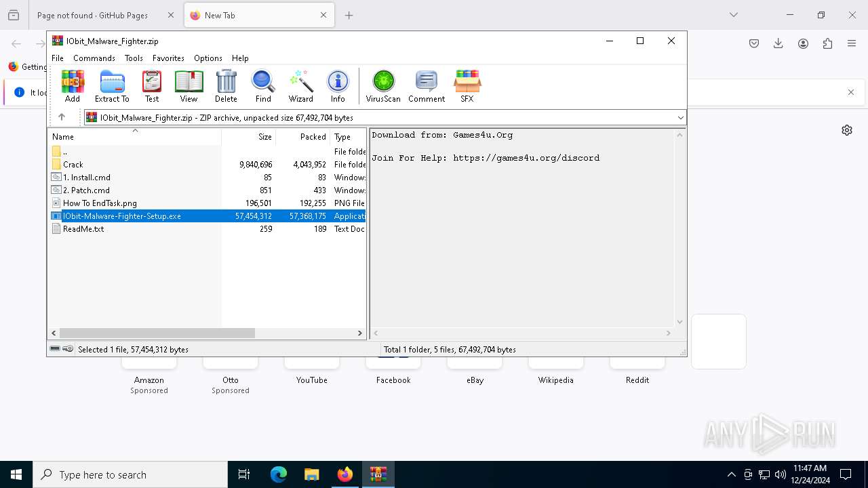Open Firefox Save to Pocket icon
The height and width of the screenshot is (488, 868).
point(754,43)
